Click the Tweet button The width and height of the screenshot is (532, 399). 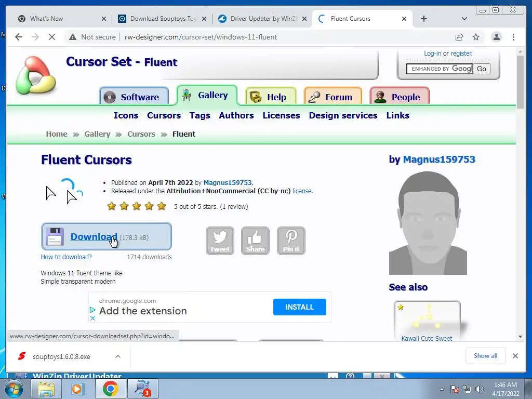220,241
